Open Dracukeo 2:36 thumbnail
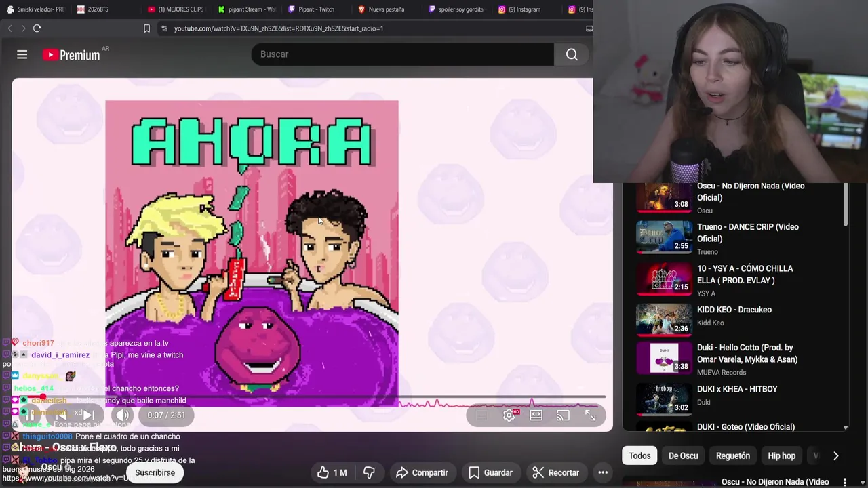868x488 pixels. 664,320
